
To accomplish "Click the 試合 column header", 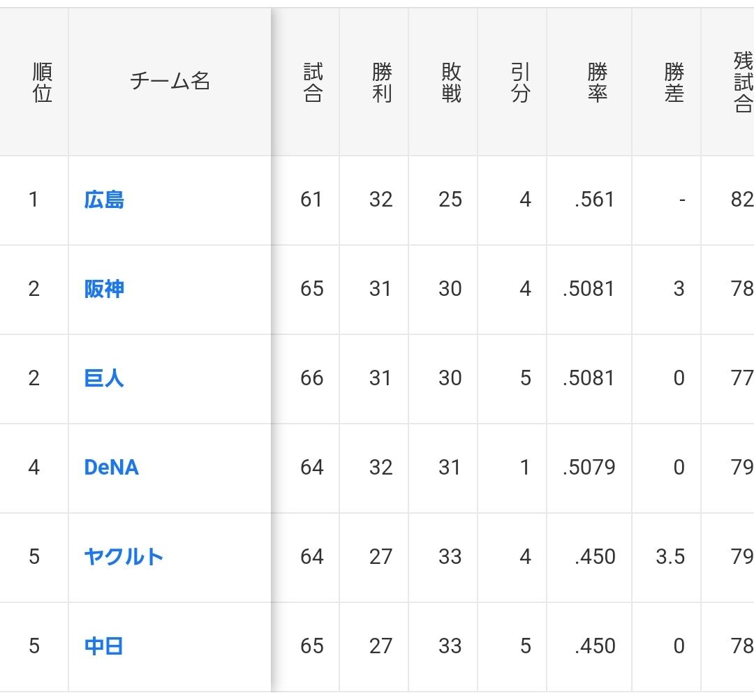I will pyautogui.click(x=313, y=82).
